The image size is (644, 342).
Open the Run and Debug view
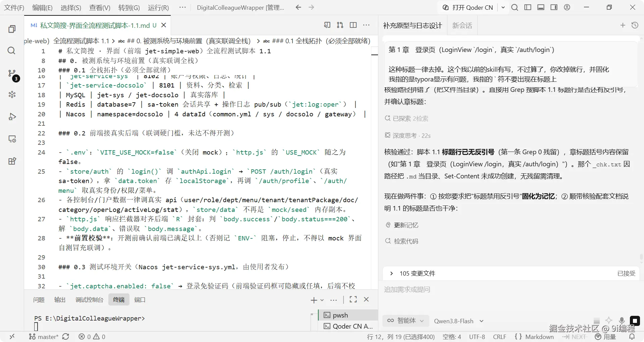click(12, 117)
